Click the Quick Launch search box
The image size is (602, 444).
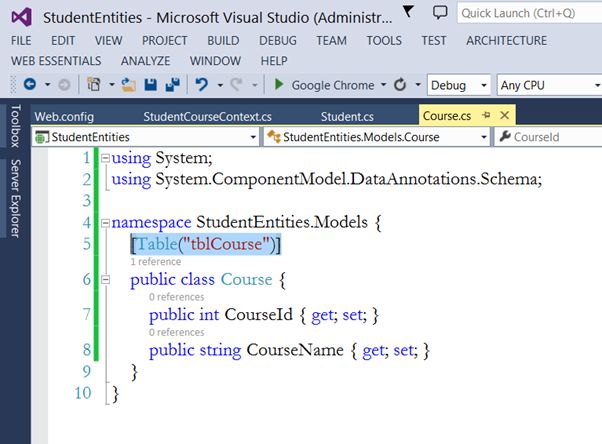[x=530, y=13]
